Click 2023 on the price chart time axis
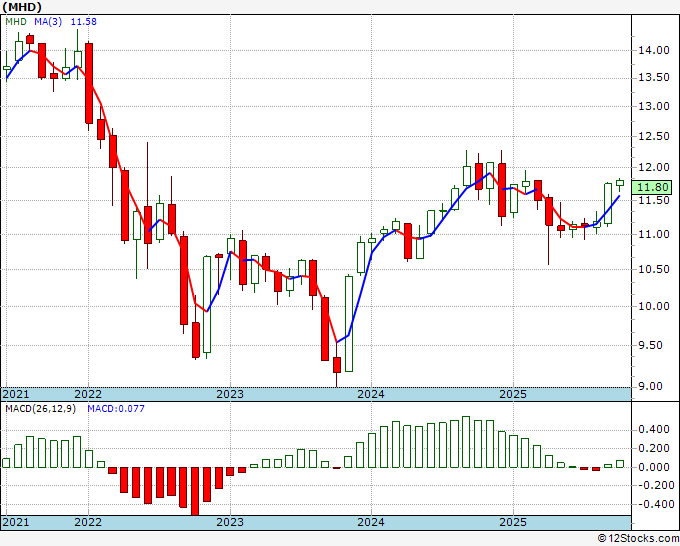 point(230,394)
